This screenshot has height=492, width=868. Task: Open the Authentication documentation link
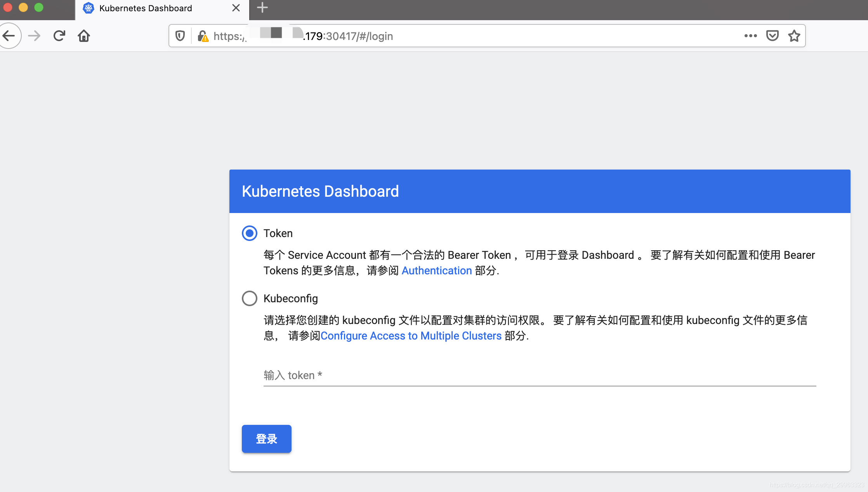coord(436,270)
